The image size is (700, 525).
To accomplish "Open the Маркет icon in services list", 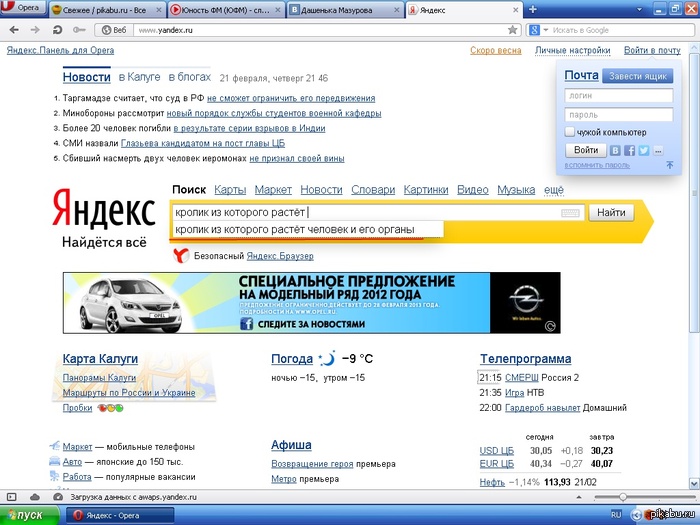I will pyautogui.click(x=54, y=446).
